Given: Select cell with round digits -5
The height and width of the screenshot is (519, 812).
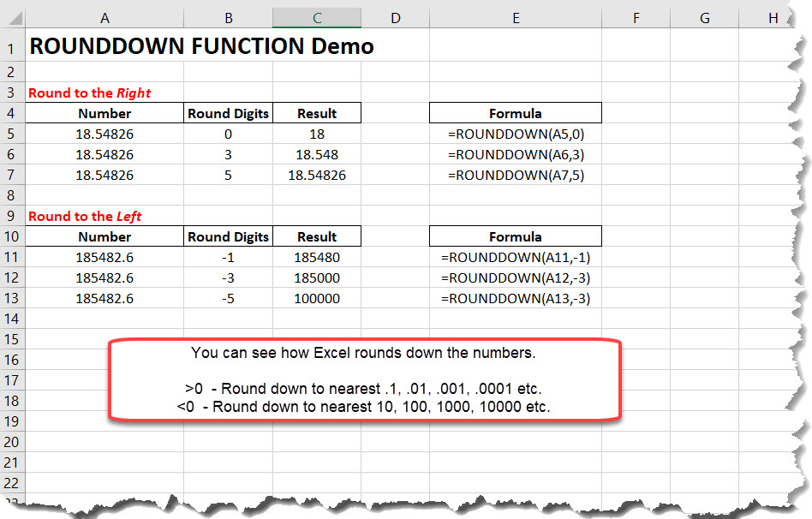Looking at the screenshot, I should (229, 298).
